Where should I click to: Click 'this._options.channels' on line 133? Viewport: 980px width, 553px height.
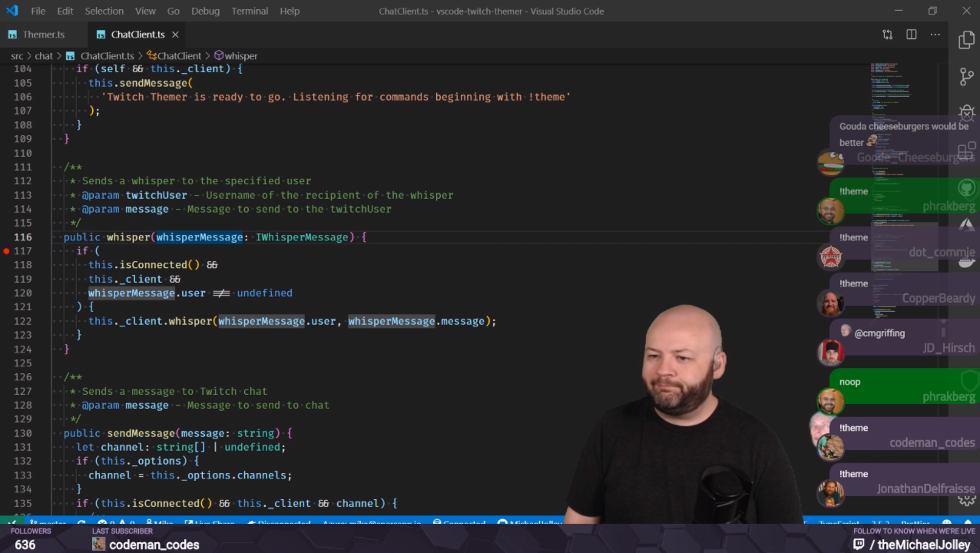[x=218, y=475]
